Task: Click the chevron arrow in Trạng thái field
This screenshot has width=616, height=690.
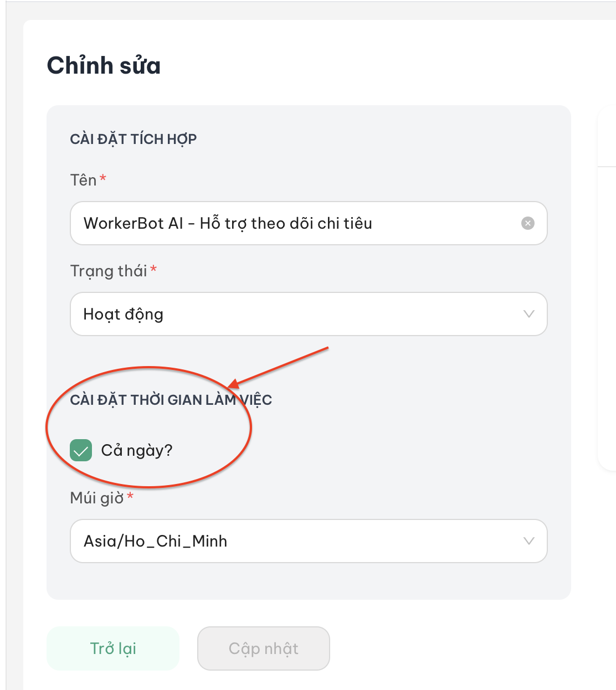Action: pos(528,314)
